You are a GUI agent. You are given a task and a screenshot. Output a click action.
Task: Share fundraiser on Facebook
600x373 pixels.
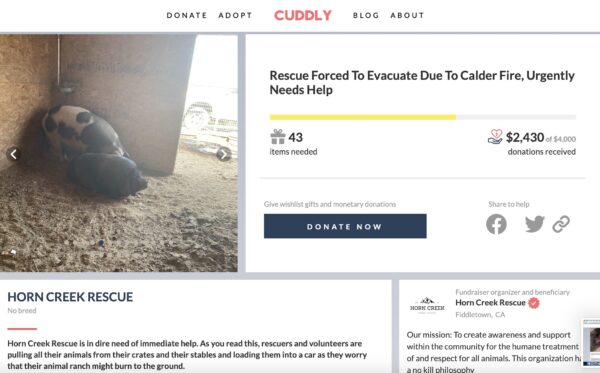(x=496, y=224)
